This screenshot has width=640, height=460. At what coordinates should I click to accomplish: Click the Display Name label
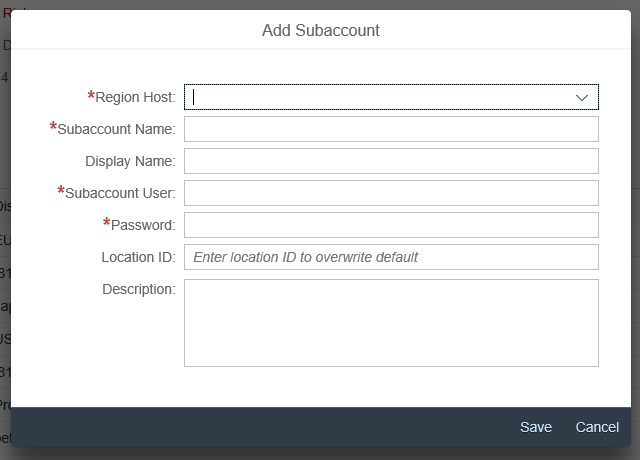(x=130, y=161)
